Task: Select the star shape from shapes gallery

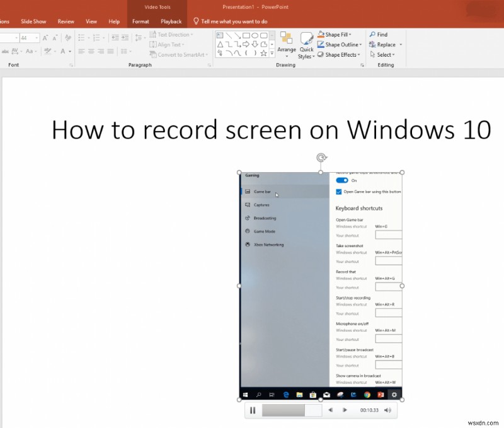Action: (263, 53)
